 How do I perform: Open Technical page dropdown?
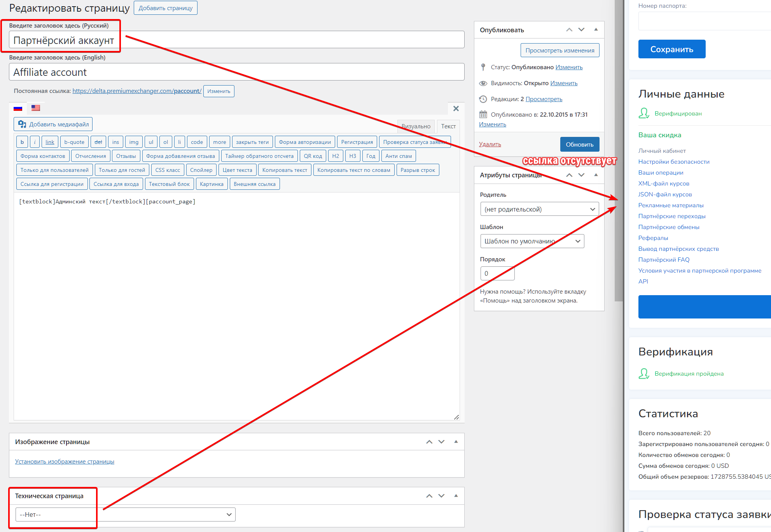click(126, 514)
